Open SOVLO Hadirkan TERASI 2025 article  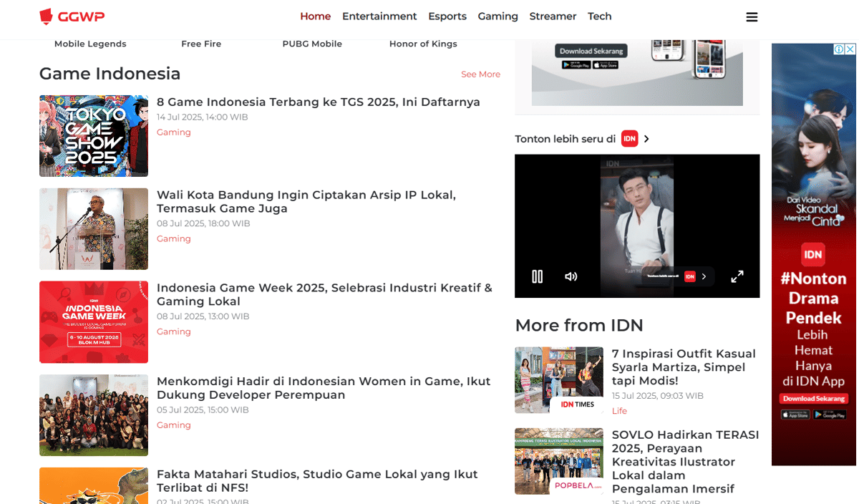[685, 462]
